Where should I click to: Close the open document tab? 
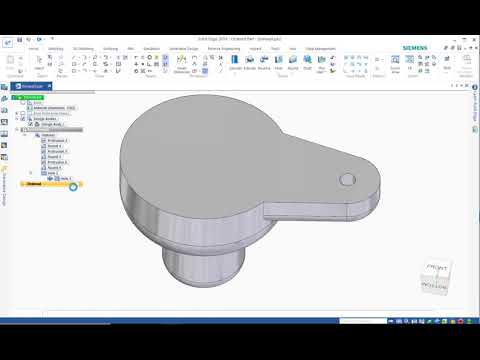(49, 86)
